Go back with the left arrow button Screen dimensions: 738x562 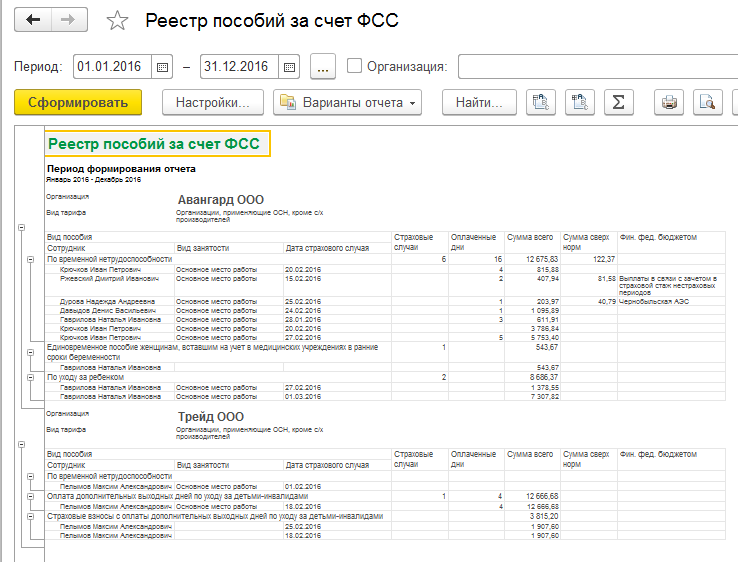click(33, 20)
